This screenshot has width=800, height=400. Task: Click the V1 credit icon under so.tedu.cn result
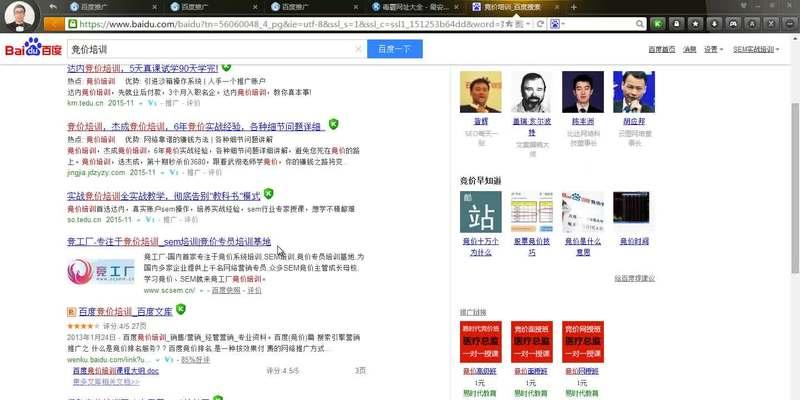(x=149, y=220)
